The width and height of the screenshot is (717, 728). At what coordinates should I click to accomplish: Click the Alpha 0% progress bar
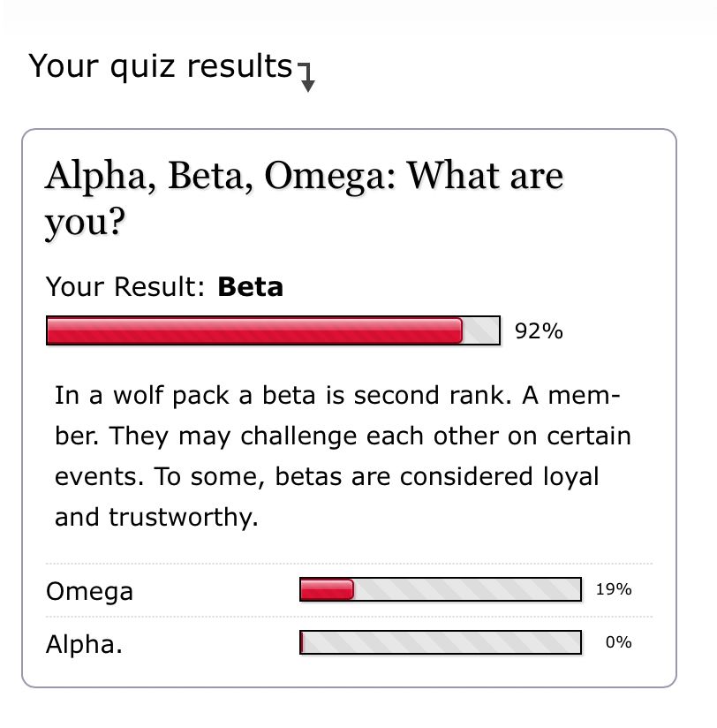coord(441,642)
